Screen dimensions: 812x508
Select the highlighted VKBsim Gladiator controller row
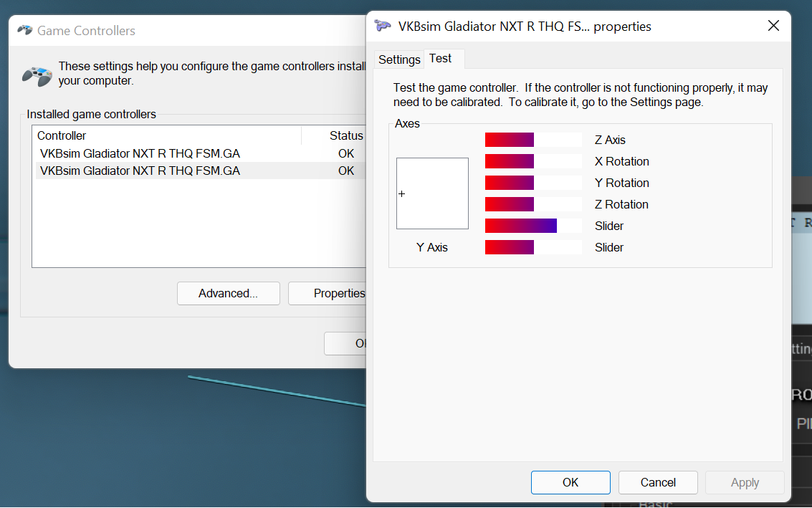[x=201, y=171]
